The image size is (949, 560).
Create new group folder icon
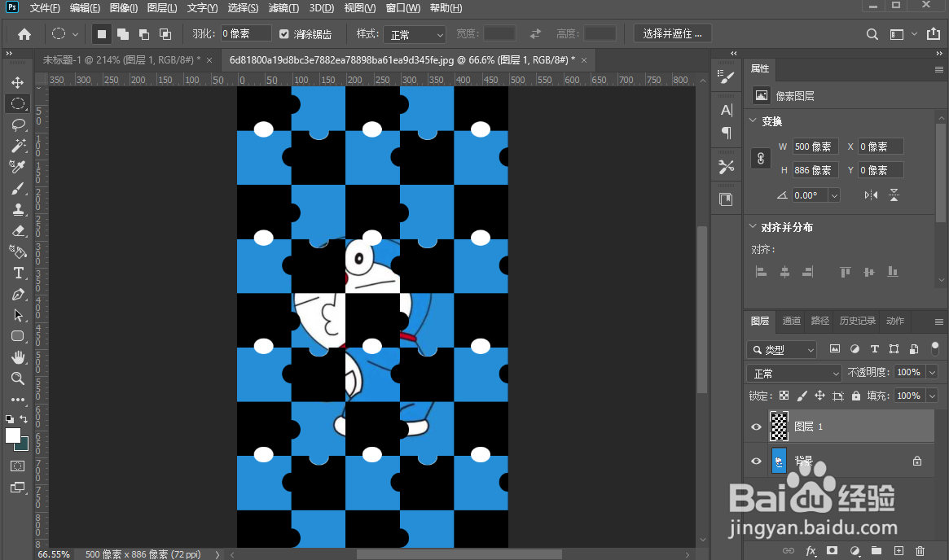[x=877, y=551]
